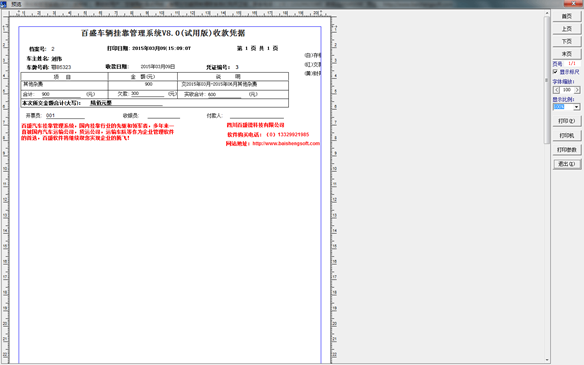Screen dimensions: 584x365
Task: Go to the first page (首页)
Action: click(566, 16)
